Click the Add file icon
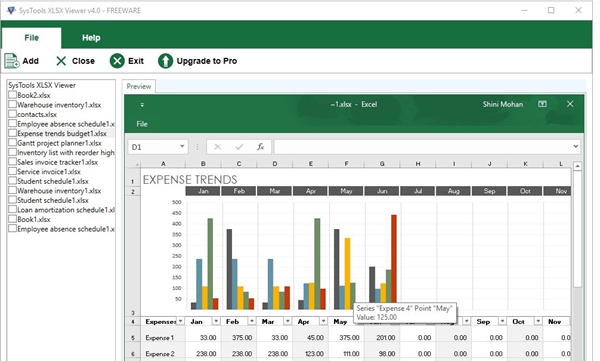600x361 pixels. [11, 61]
